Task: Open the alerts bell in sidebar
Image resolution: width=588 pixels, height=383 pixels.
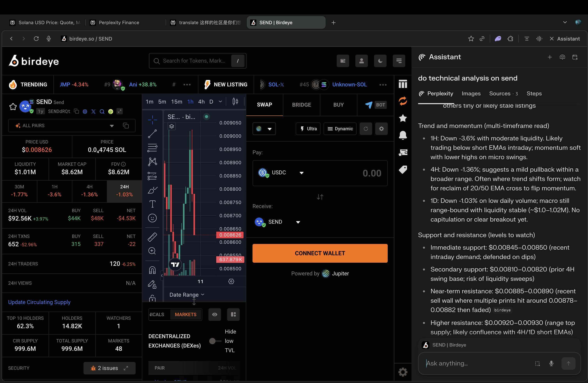Action: (403, 135)
